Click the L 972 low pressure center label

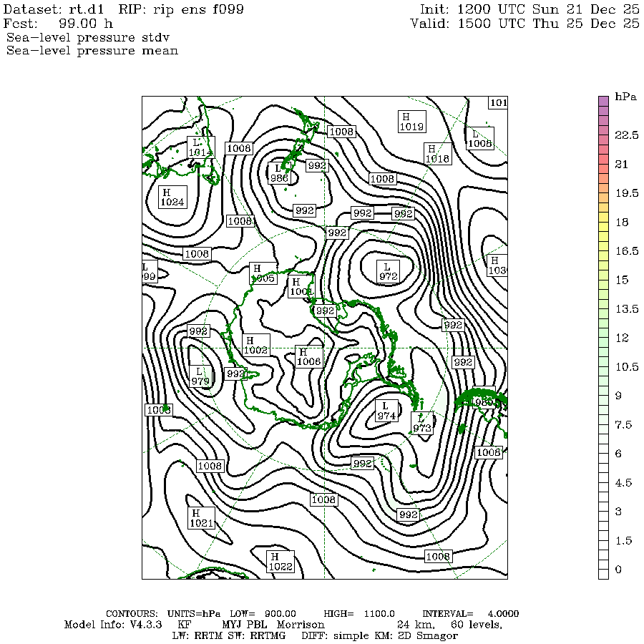click(x=388, y=271)
